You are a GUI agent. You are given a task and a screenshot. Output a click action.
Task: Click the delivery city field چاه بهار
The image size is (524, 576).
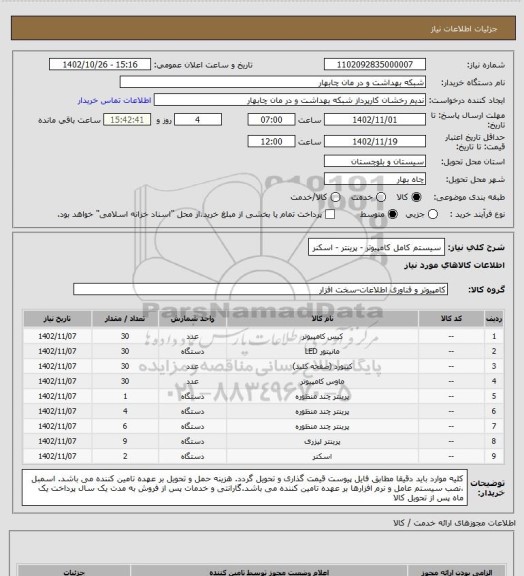point(375,179)
